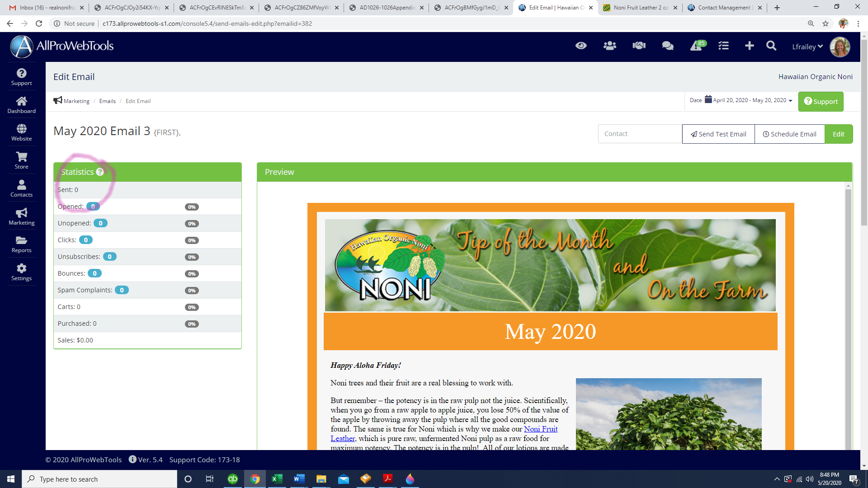Click the AllProWebTools logo
Image resolution: width=868 pixels, height=488 pixels.
coord(62,46)
